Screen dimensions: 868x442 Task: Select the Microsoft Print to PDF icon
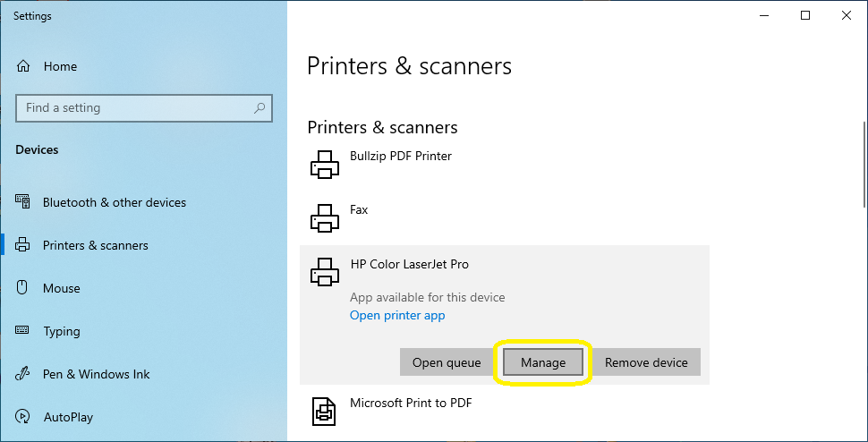click(x=325, y=411)
